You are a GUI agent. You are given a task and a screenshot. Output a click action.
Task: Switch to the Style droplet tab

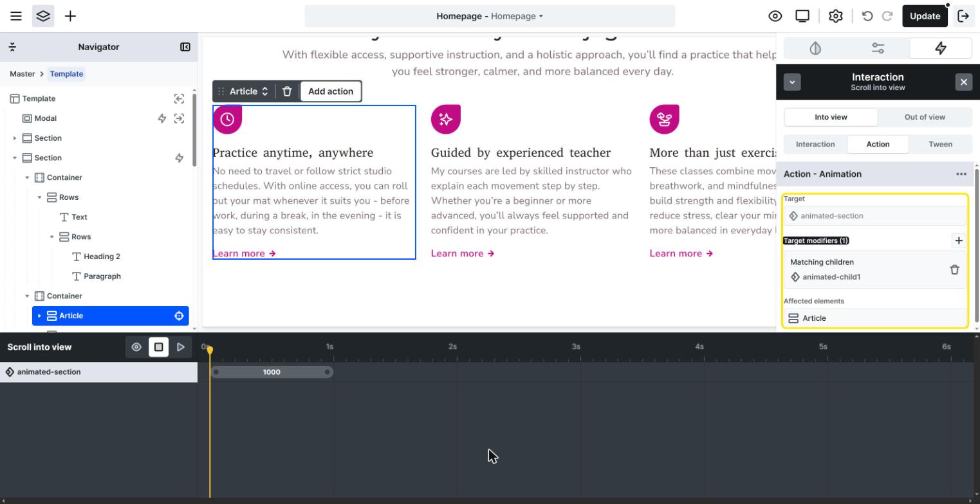click(x=815, y=48)
